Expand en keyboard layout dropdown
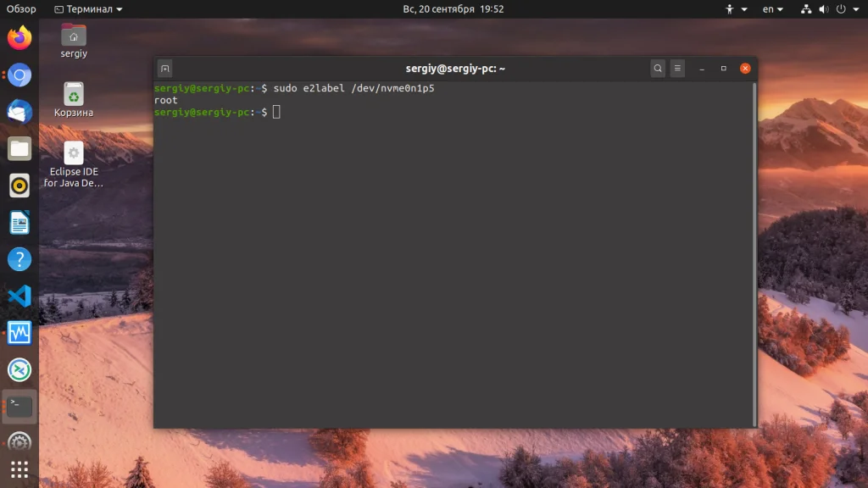 tap(773, 8)
